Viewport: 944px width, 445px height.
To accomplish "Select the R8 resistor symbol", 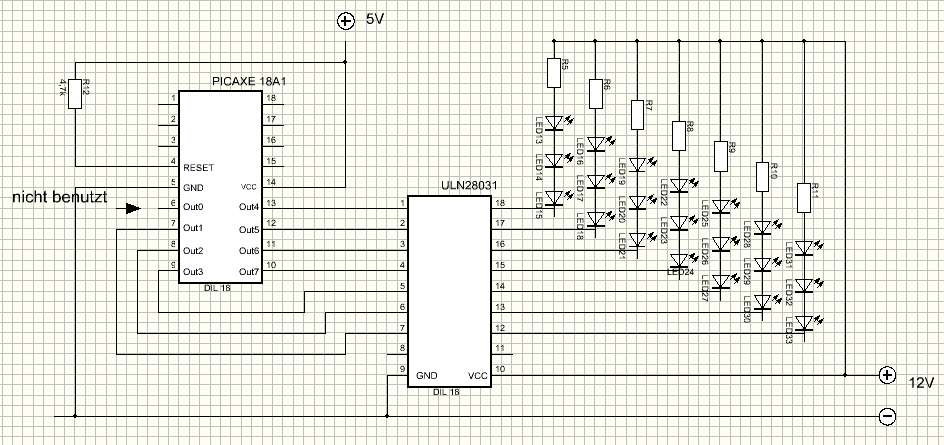I will pos(678,135).
